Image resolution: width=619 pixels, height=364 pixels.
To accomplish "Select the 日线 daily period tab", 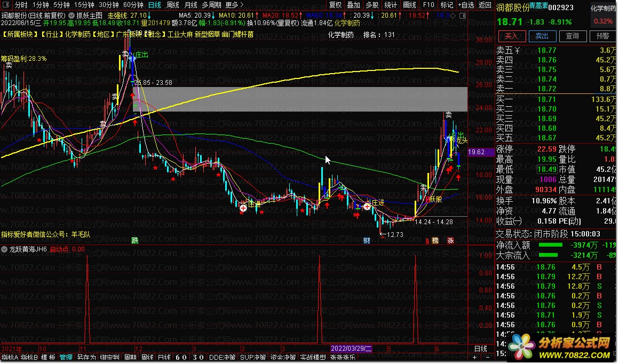I will (x=155, y=5).
